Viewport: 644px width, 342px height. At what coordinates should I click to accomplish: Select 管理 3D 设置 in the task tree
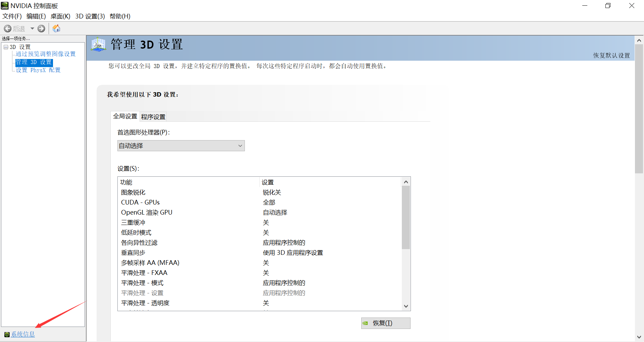(34, 62)
